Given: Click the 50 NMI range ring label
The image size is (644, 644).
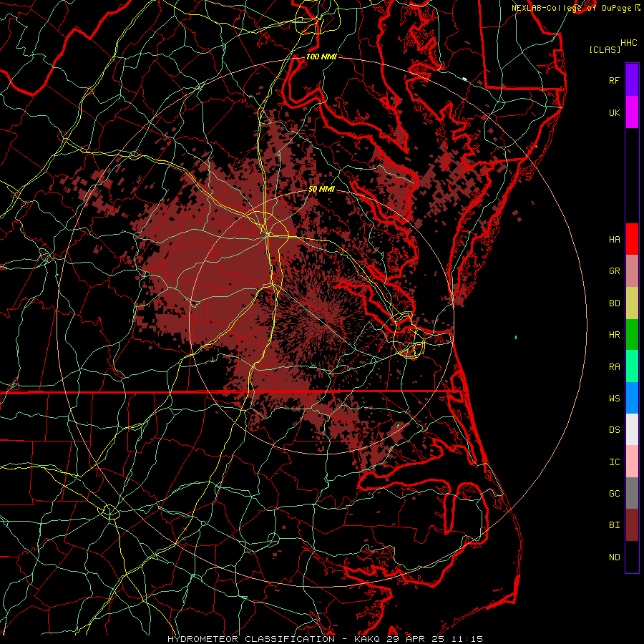Looking at the screenshot, I should pos(321,189).
